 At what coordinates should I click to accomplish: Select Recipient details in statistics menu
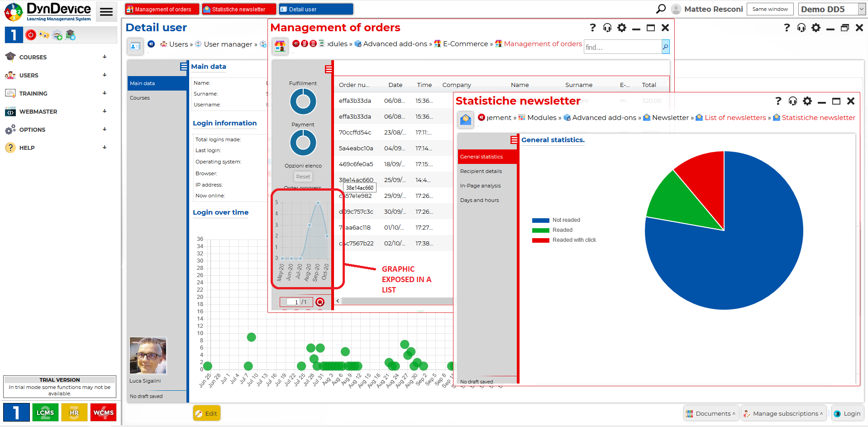point(481,171)
